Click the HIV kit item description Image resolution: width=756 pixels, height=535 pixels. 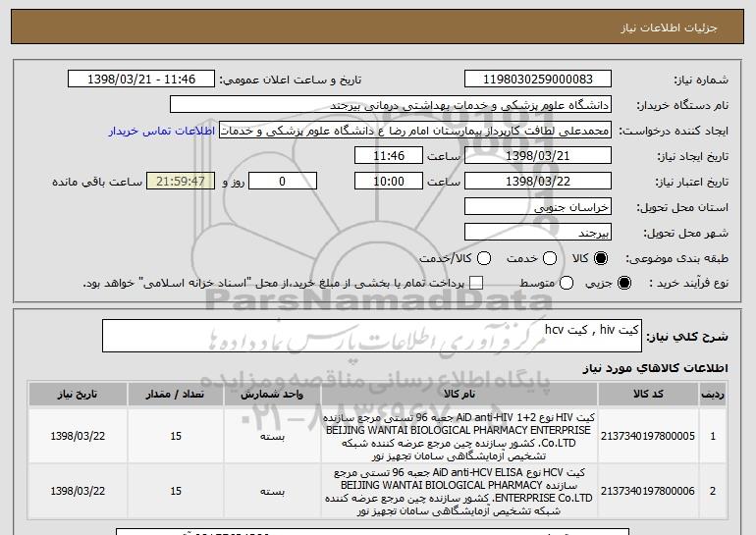tap(459, 436)
